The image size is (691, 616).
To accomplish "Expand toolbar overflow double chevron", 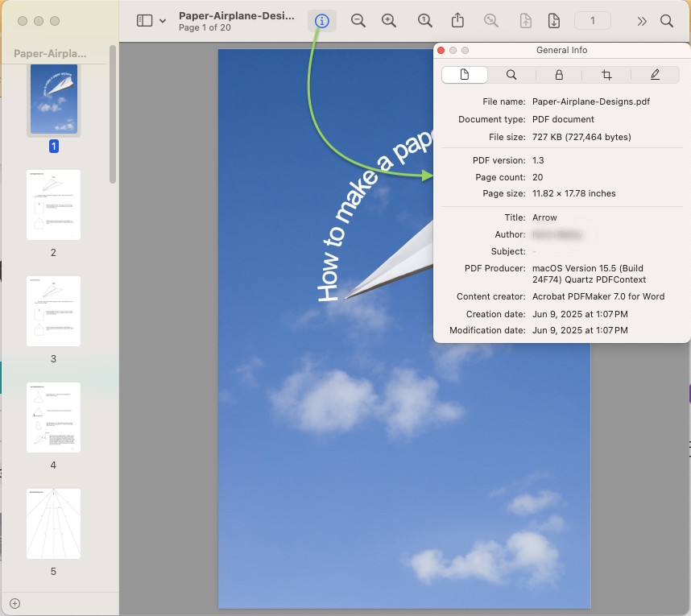I will pyautogui.click(x=642, y=21).
